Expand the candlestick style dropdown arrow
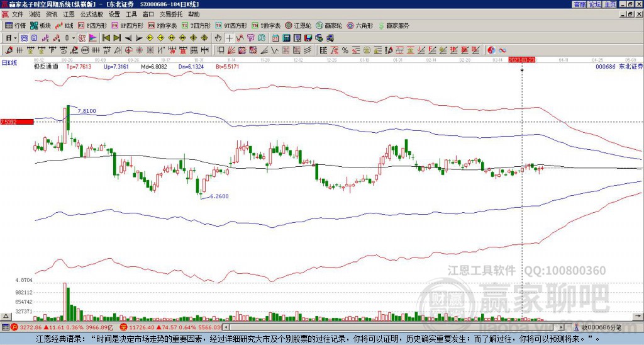Image resolution: width=644 pixels, height=345 pixels. tap(74, 38)
